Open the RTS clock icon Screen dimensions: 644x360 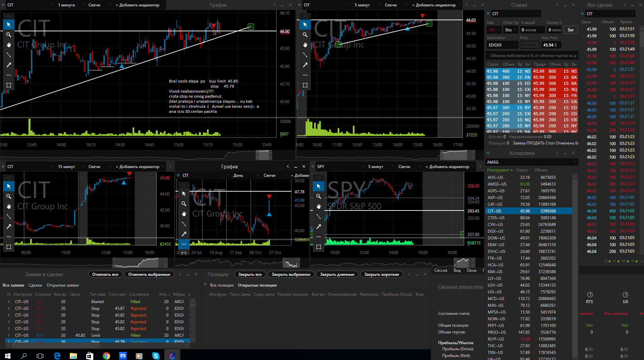(x=590, y=295)
